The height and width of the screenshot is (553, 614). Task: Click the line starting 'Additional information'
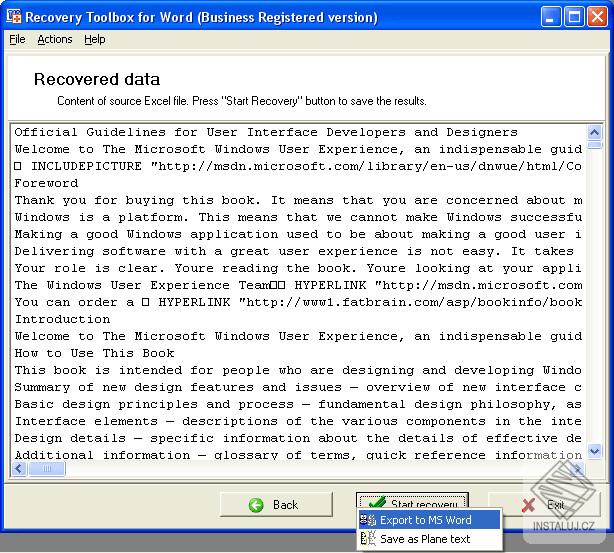coord(298,455)
